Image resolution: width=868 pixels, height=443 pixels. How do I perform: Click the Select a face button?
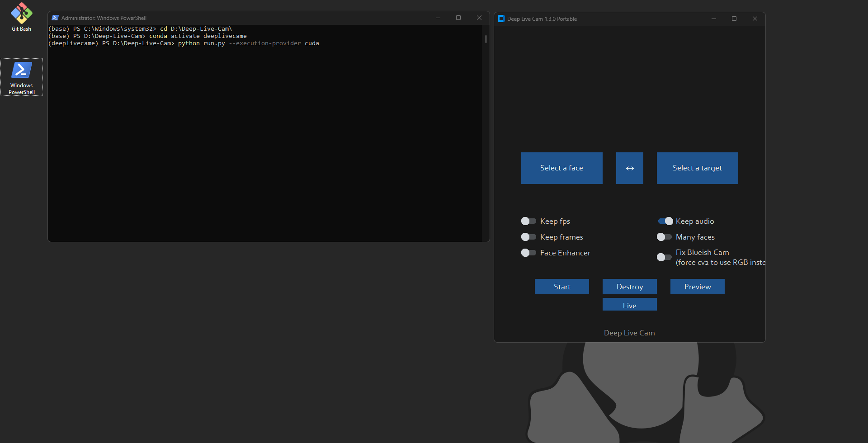[561, 168]
